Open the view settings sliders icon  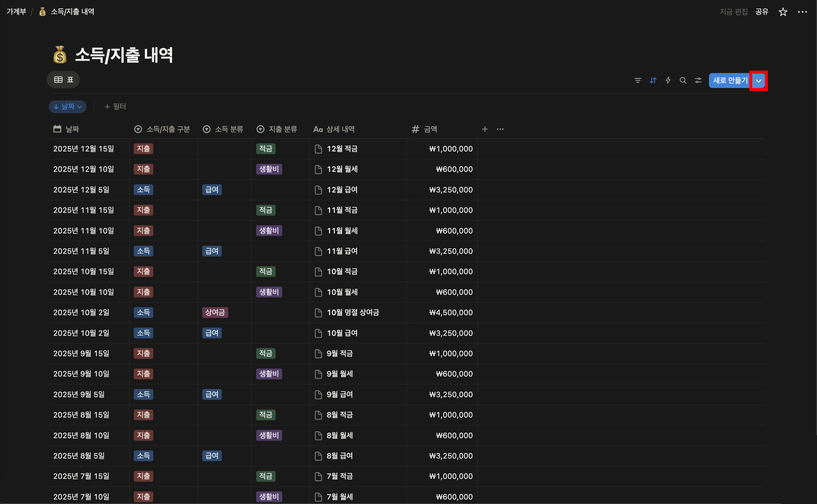[x=698, y=80]
